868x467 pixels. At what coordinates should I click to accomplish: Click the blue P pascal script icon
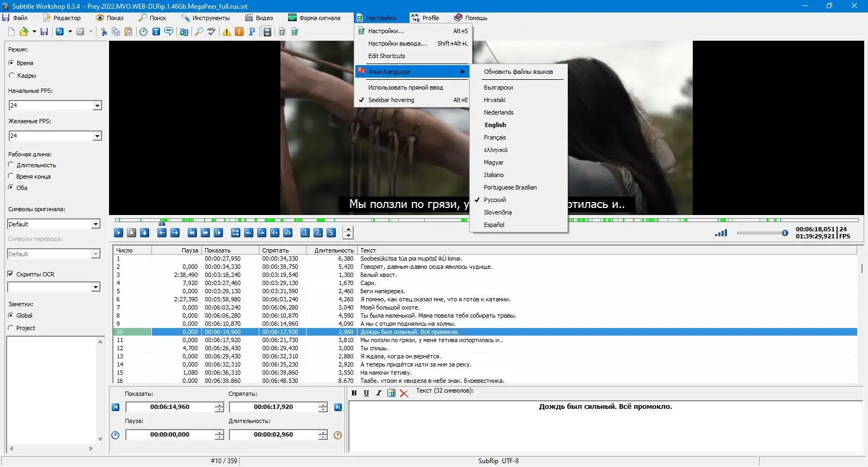(x=252, y=32)
